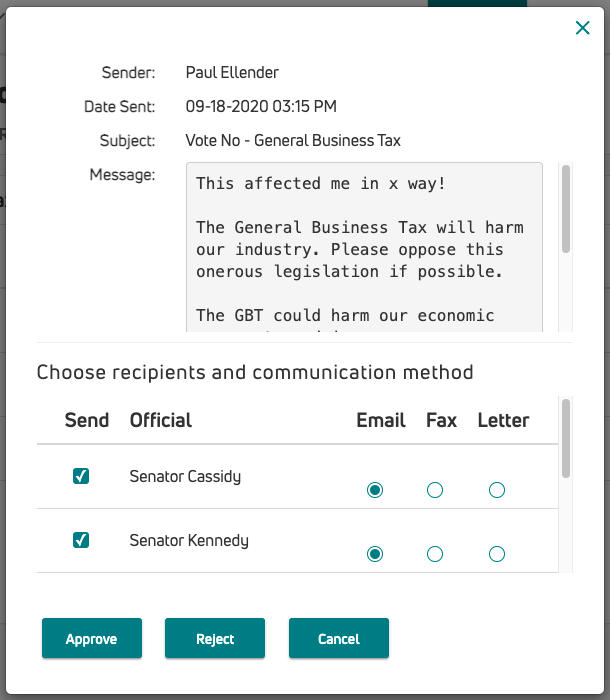Toggle the Send checkbox for Senator Kennedy
610x700 pixels.
[81, 540]
